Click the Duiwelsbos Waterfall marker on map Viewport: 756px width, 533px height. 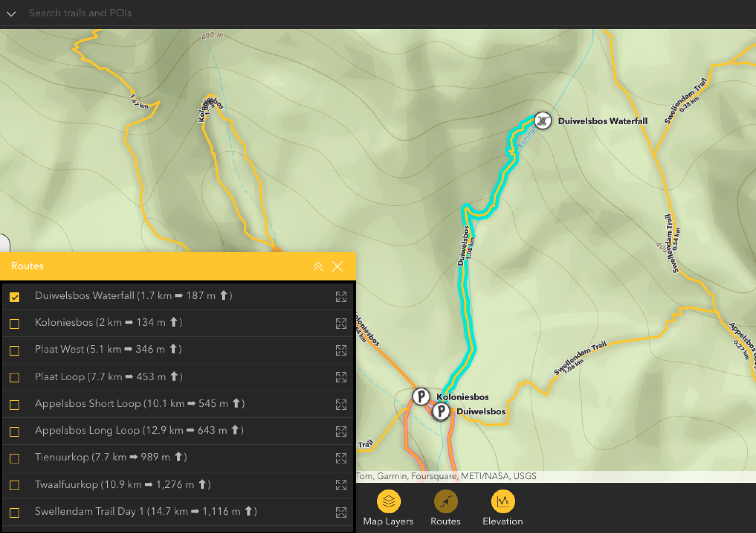tap(542, 121)
